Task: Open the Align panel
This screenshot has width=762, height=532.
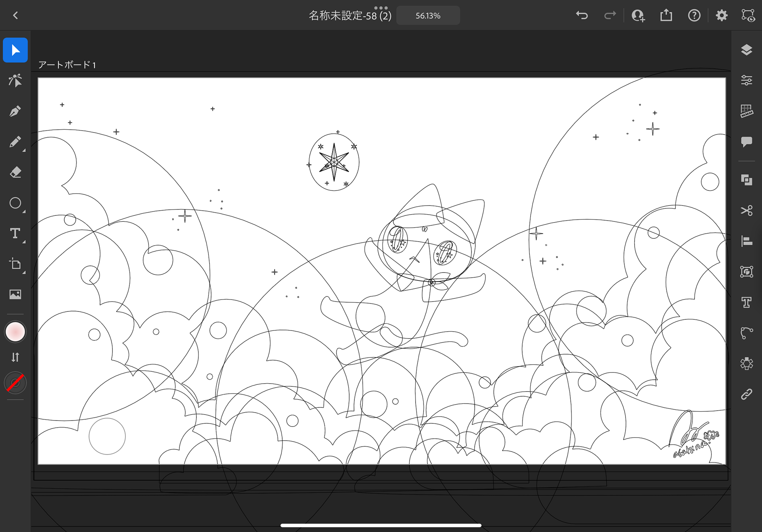Action: 747,241
